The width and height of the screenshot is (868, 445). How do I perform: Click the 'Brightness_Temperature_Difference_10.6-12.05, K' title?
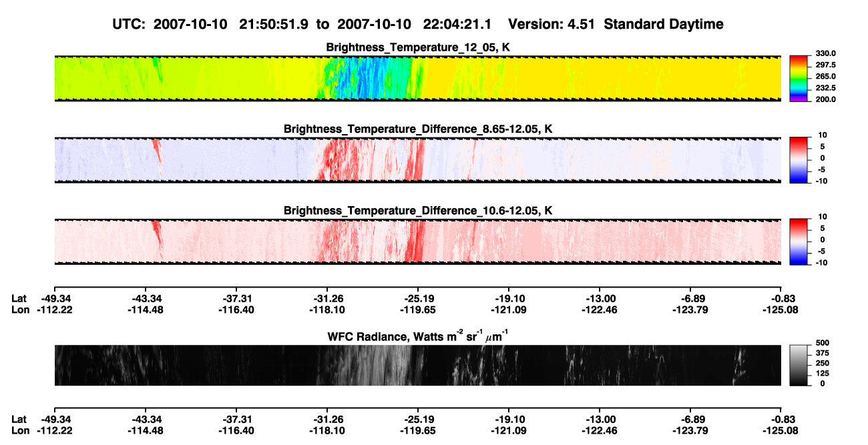(x=418, y=211)
